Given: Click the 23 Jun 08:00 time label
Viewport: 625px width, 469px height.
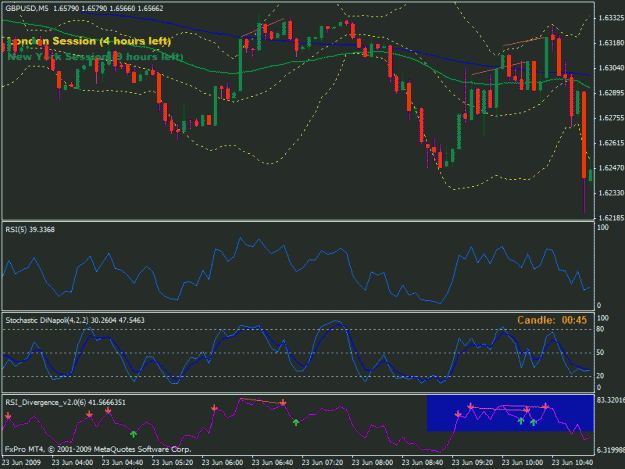Looking at the screenshot, I should click(372, 463).
